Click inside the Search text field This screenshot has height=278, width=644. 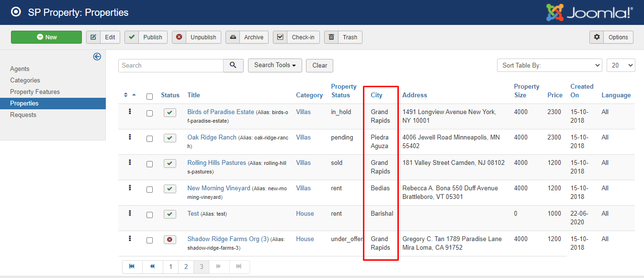point(171,66)
